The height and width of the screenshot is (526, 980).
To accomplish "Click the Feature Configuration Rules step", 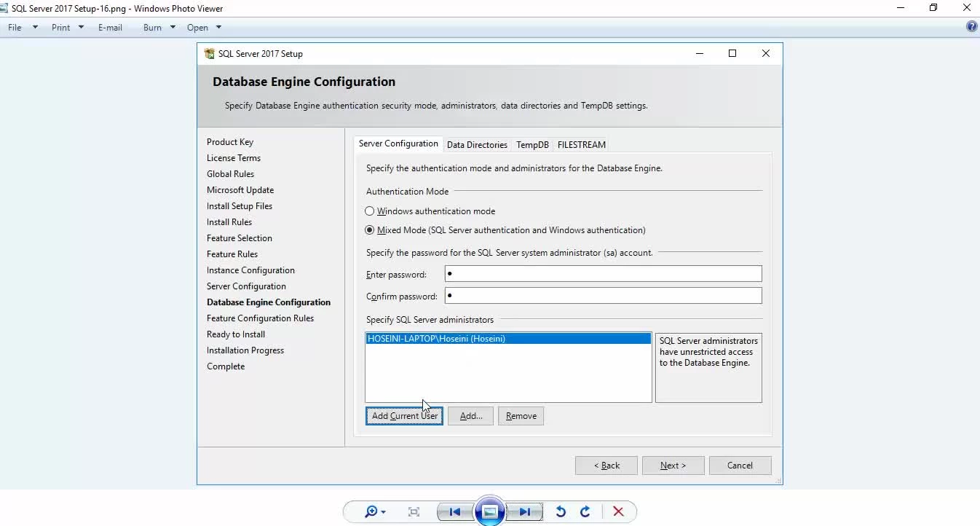I will pos(260,318).
